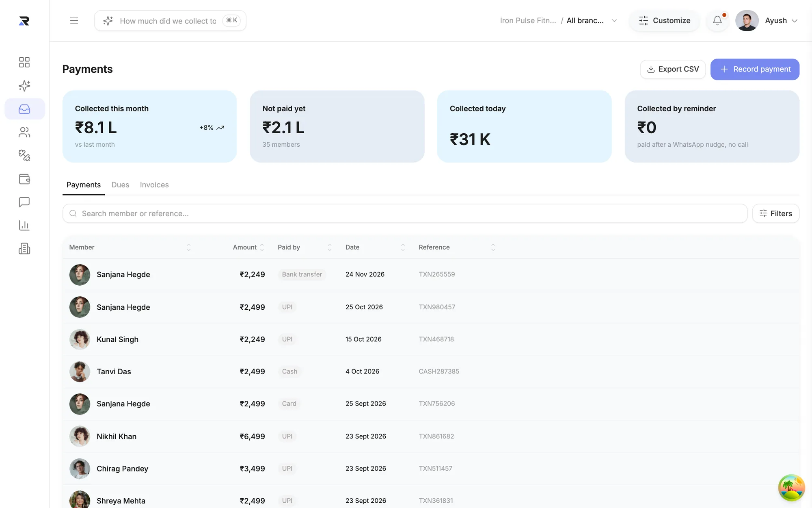Click the Search member or reference field
Viewport: 812px width, 508px height.
(405, 213)
